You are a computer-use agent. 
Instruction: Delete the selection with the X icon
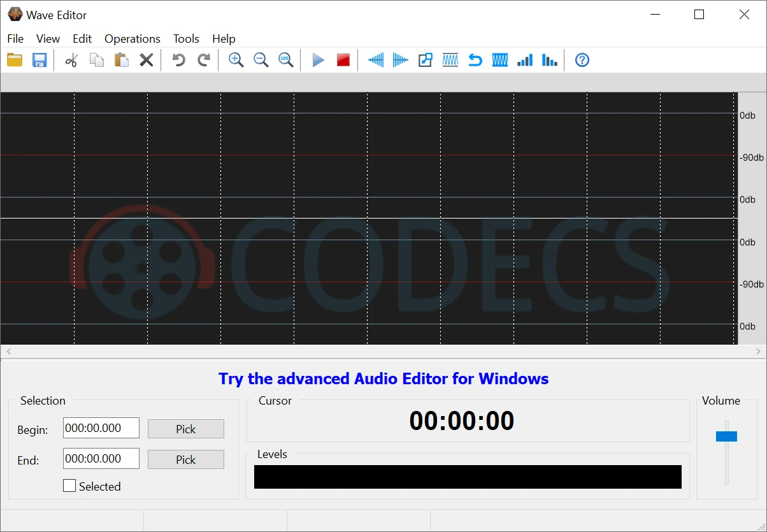point(147,60)
